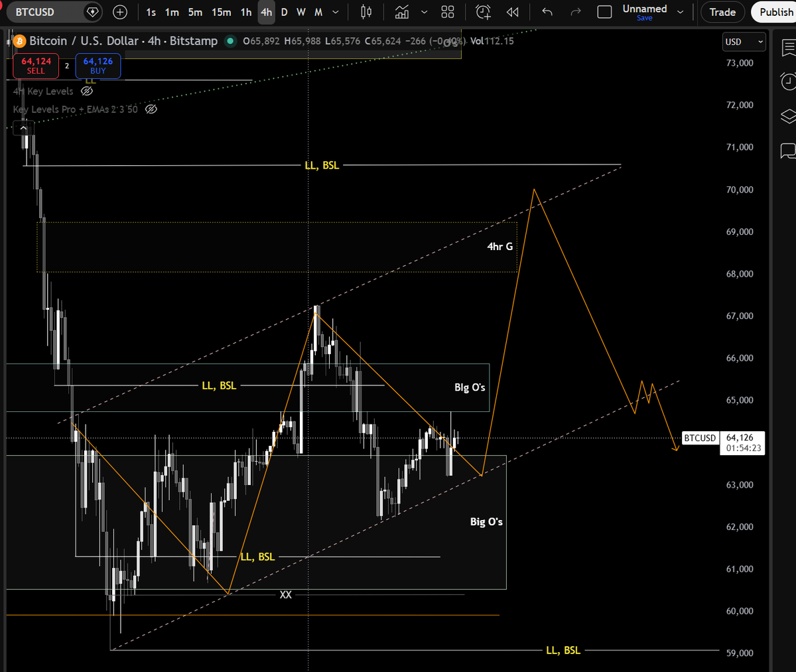Select the 1m timeframe
The height and width of the screenshot is (672, 796).
pos(172,12)
